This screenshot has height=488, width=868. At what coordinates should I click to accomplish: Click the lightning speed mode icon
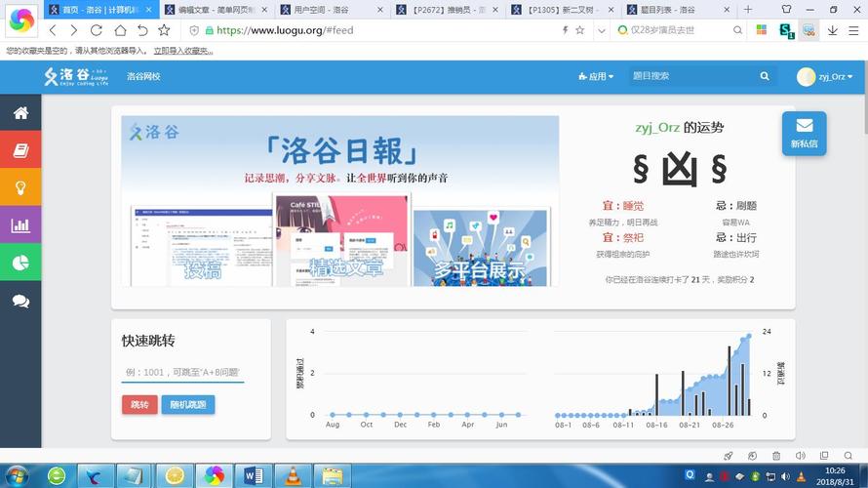click(566, 30)
